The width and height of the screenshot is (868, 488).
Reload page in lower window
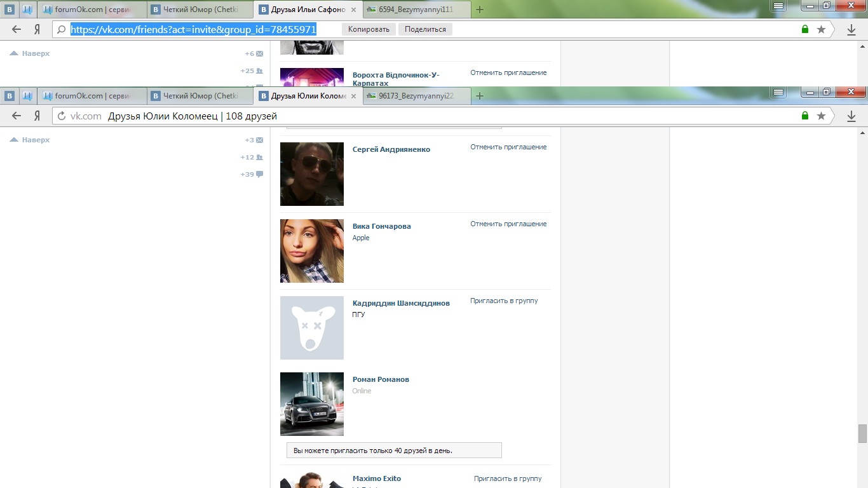tap(62, 116)
